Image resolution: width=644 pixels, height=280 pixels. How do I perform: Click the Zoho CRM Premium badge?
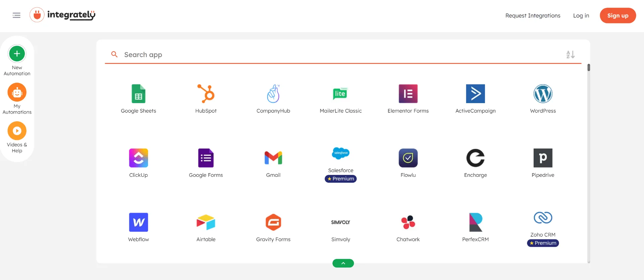click(543, 243)
